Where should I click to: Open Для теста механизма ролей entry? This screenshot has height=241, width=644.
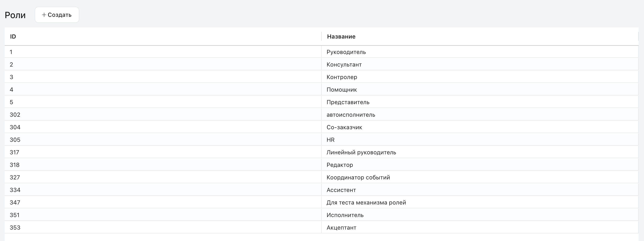(x=366, y=202)
